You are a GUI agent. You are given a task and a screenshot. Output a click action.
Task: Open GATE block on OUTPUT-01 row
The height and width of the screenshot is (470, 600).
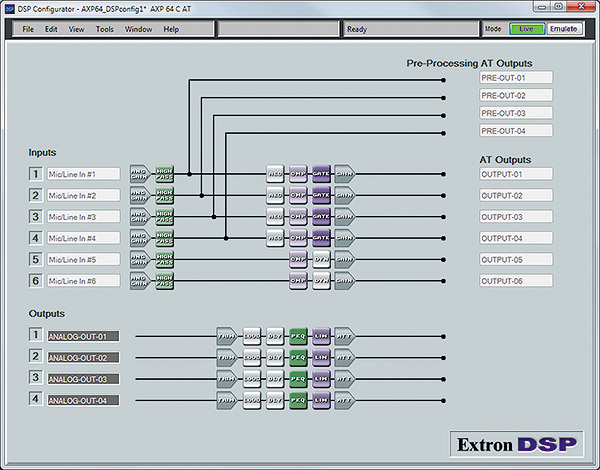[x=321, y=174]
